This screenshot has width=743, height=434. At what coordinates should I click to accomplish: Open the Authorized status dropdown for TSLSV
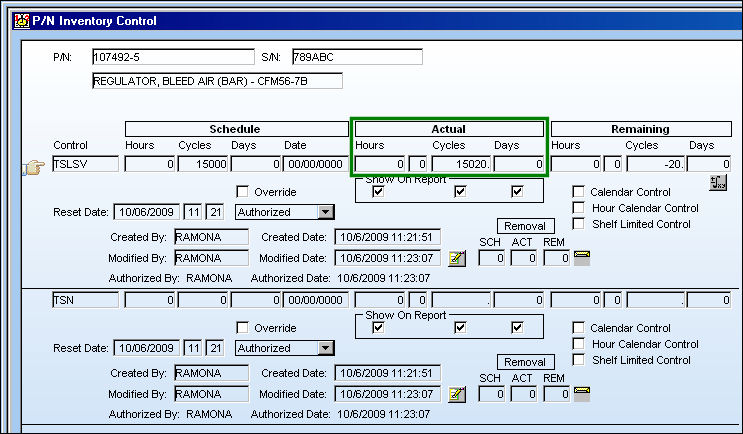coord(326,212)
